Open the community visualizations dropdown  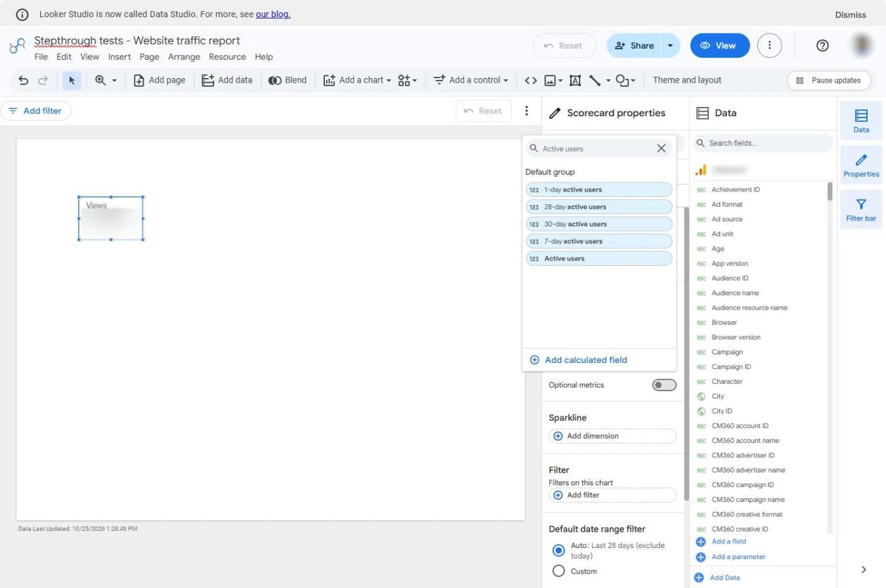point(408,80)
